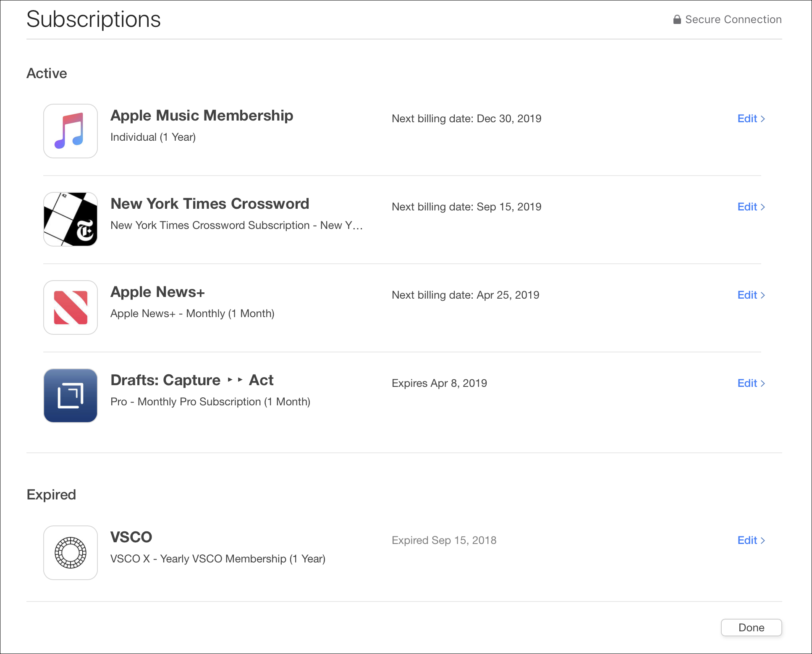Edit the Drafts Pro subscription
812x654 pixels.
pos(751,383)
